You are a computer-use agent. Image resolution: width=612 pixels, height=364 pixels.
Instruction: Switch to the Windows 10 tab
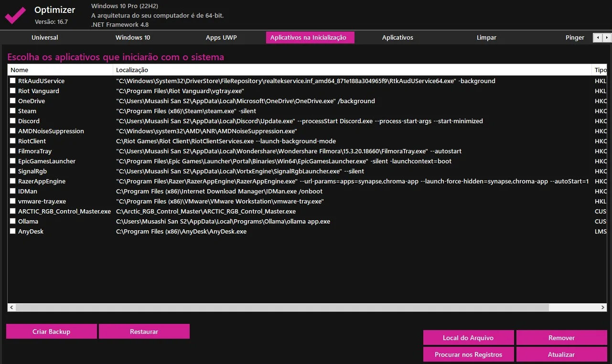coord(133,38)
